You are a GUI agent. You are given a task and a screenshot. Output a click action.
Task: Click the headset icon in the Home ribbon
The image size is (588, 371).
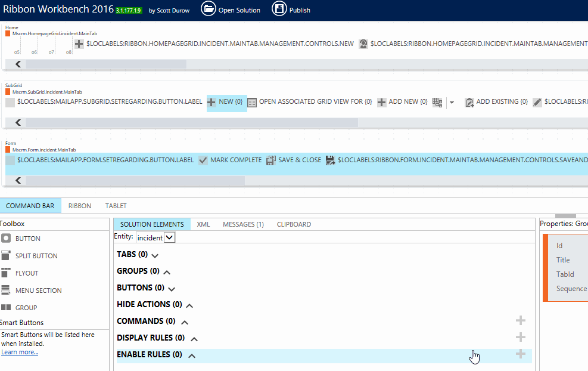(363, 44)
